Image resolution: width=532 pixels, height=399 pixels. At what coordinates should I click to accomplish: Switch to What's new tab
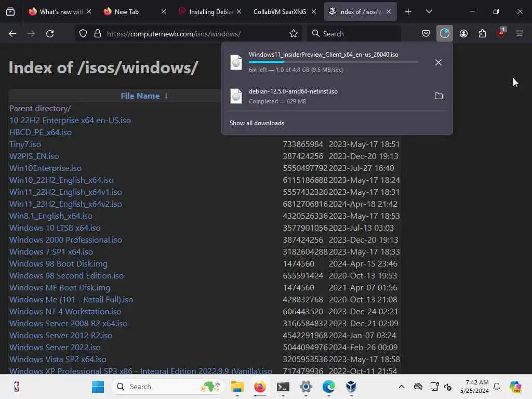(x=61, y=12)
